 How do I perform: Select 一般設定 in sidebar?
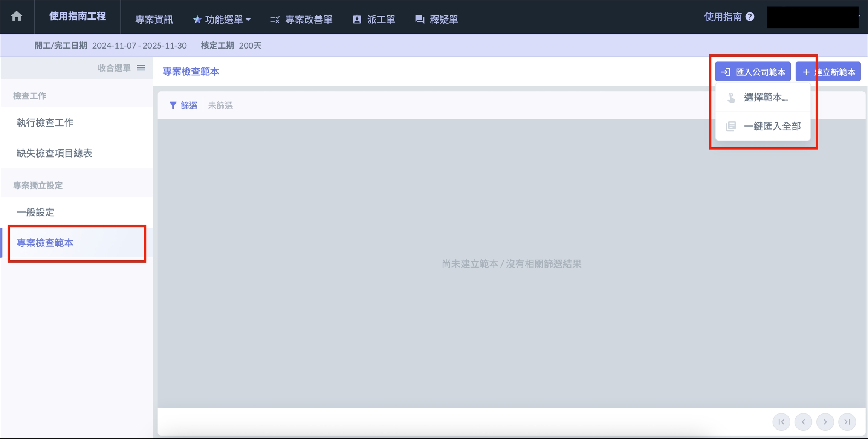(36, 212)
